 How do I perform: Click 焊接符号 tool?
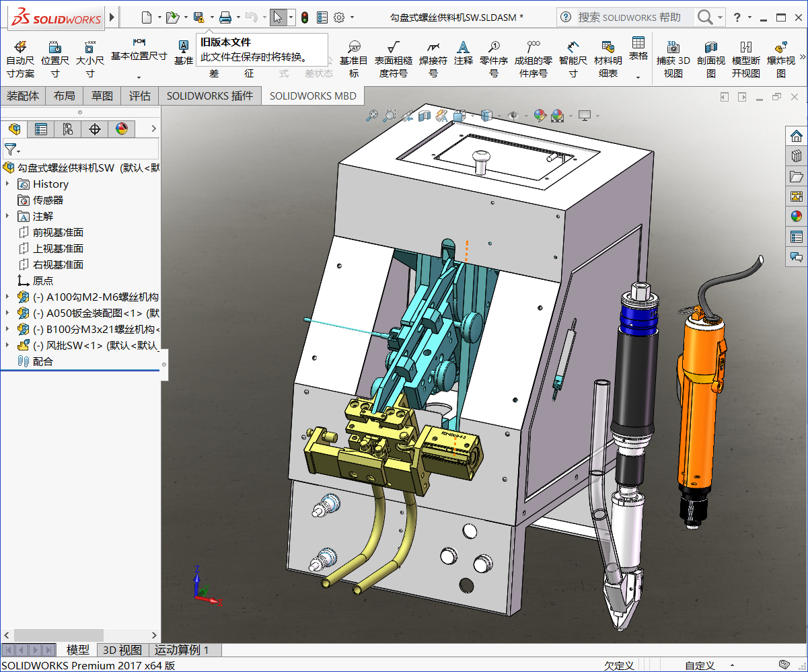433,59
